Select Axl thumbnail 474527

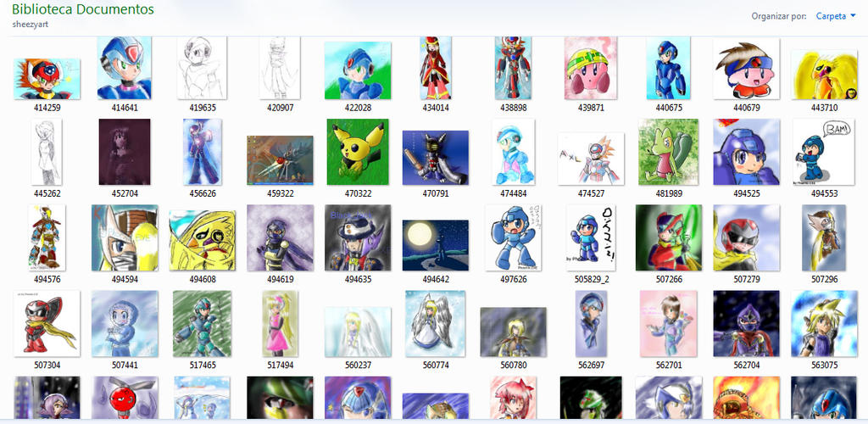pyautogui.click(x=591, y=159)
